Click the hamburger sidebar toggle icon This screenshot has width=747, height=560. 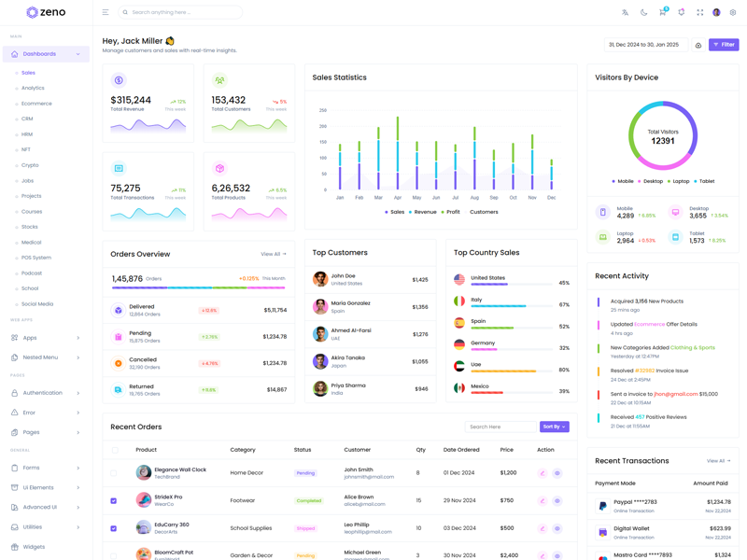click(x=106, y=12)
